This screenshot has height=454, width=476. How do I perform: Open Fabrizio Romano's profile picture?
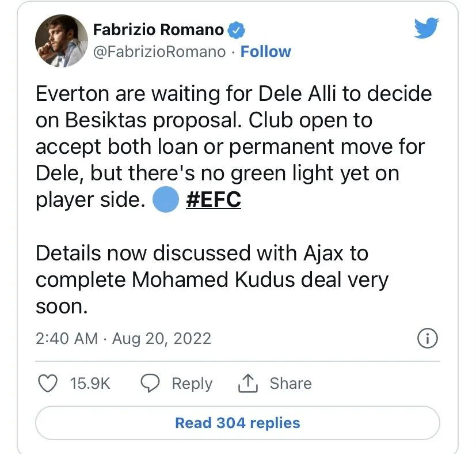click(59, 40)
